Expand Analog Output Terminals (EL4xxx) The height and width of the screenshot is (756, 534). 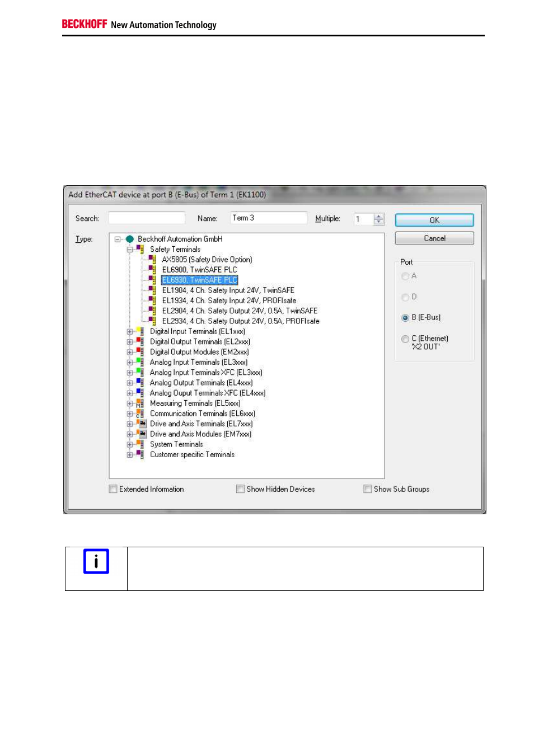[x=130, y=383]
